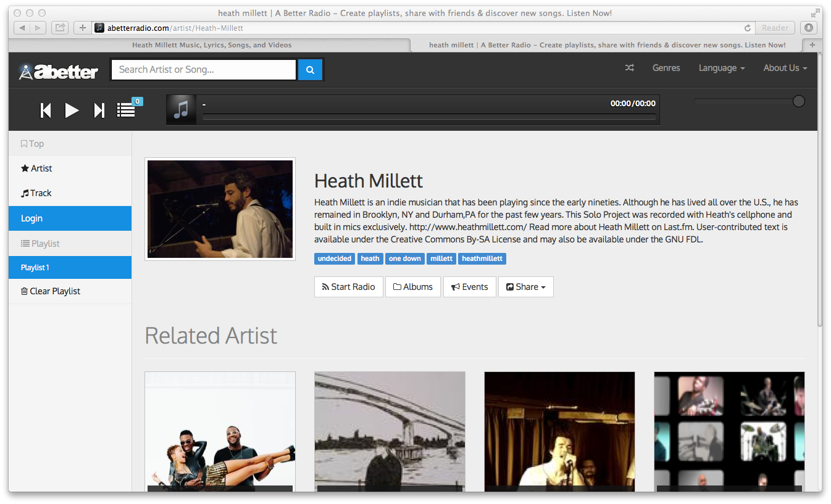Click Clear Playlist
The image size is (831, 504).
click(x=70, y=291)
